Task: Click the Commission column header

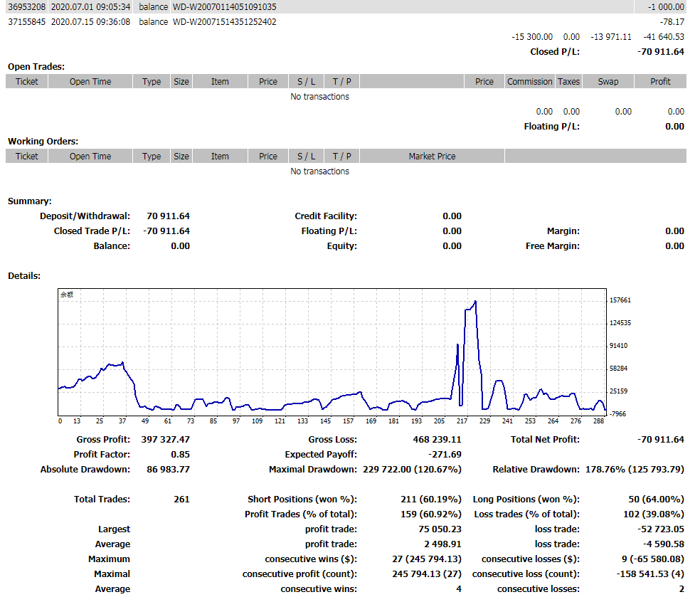Action: (529, 82)
